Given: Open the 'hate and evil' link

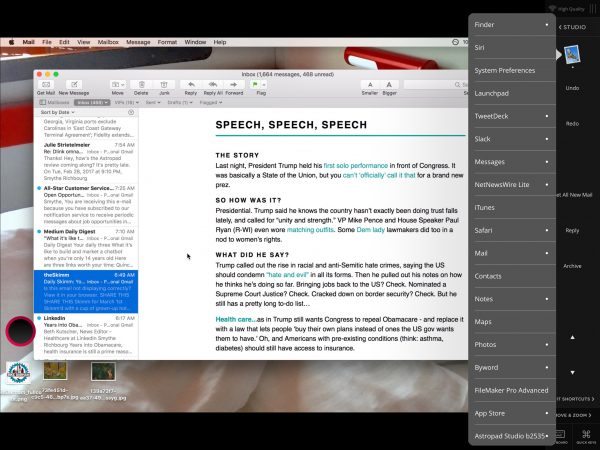Looking at the screenshot, I should tap(287, 275).
